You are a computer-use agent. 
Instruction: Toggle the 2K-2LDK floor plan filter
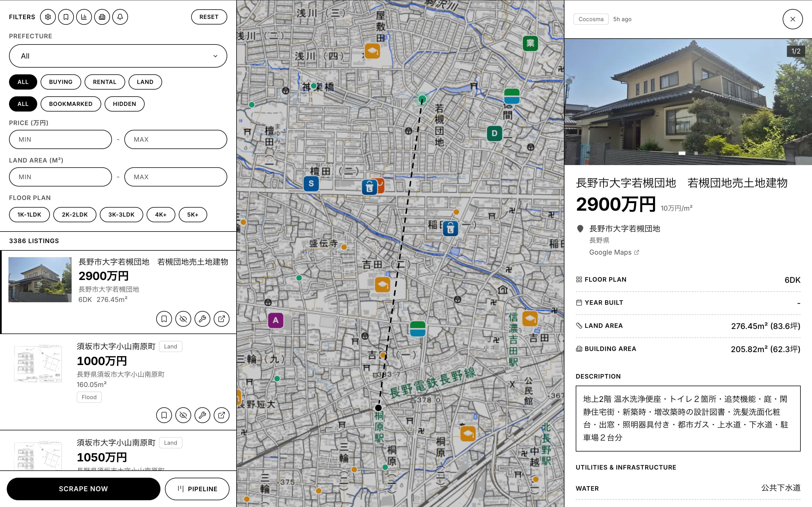tap(74, 215)
